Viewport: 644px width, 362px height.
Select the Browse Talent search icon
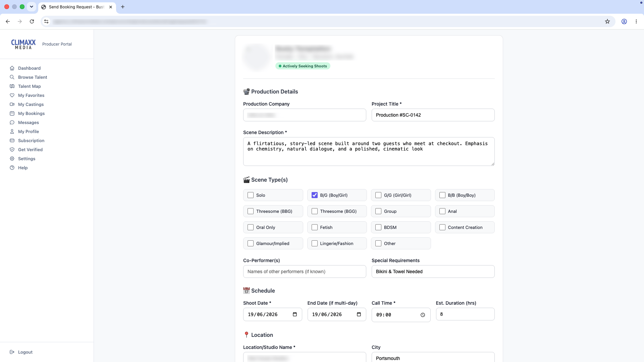[12, 77]
